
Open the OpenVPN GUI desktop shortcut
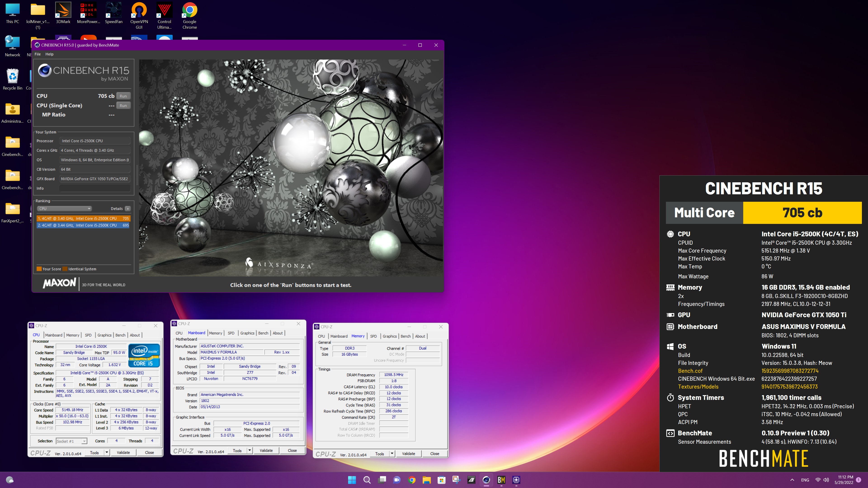point(139,16)
